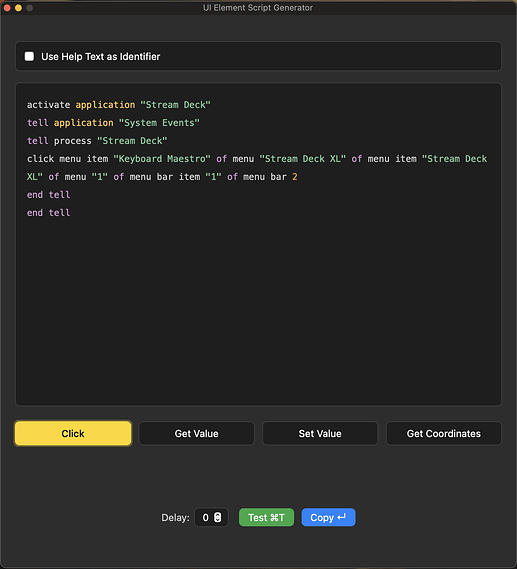Click "Keyboard Maestro" in the script
This screenshot has height=569, width=517.
[162, 159]
